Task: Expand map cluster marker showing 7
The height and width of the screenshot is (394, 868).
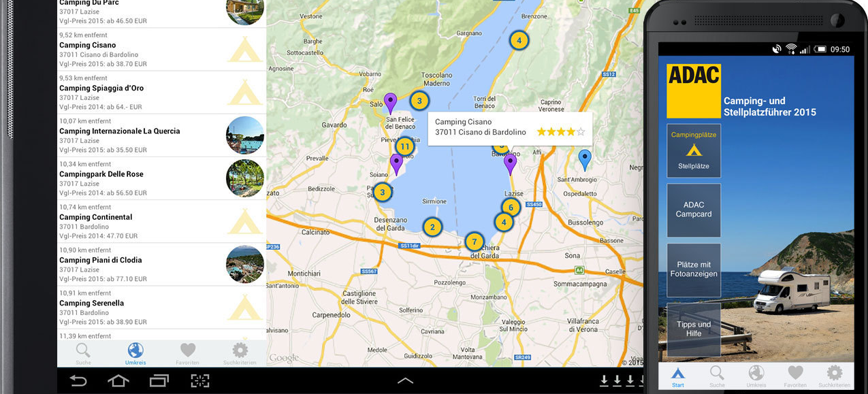Action: pos(475,242)
